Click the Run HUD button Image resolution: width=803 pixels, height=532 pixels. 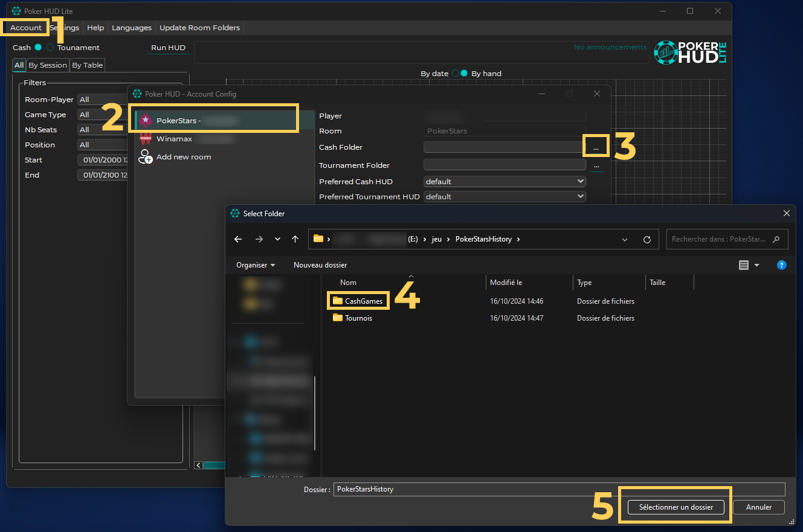pos(168,48)
